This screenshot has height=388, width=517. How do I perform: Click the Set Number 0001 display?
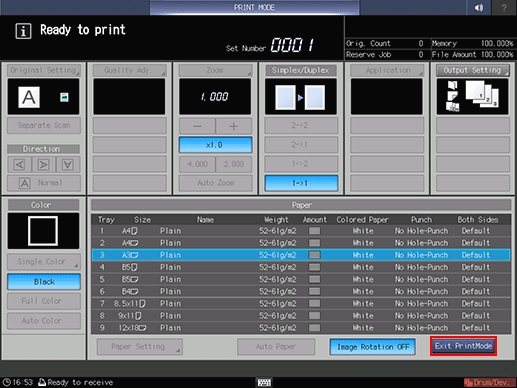pyautogui.click(x=292, y=45)
